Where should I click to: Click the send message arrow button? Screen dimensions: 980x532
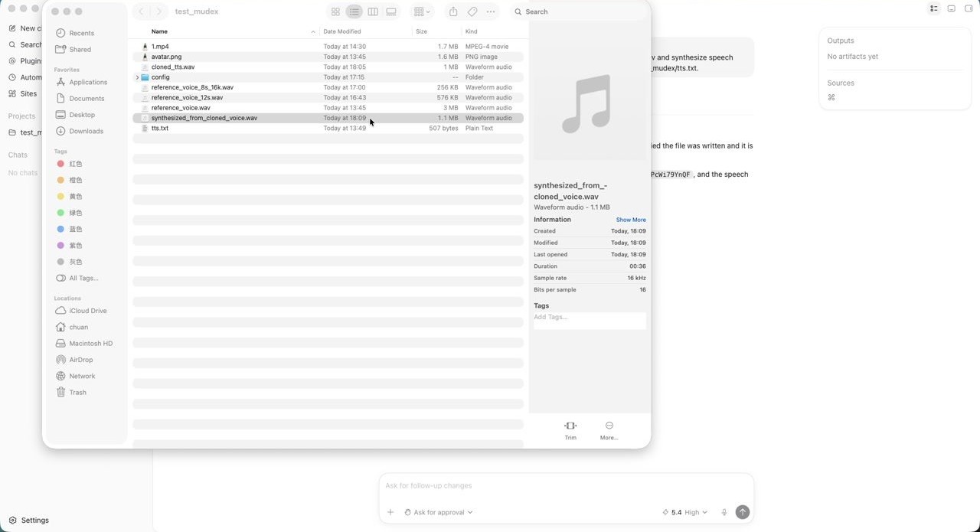click(x=743, y=512)
